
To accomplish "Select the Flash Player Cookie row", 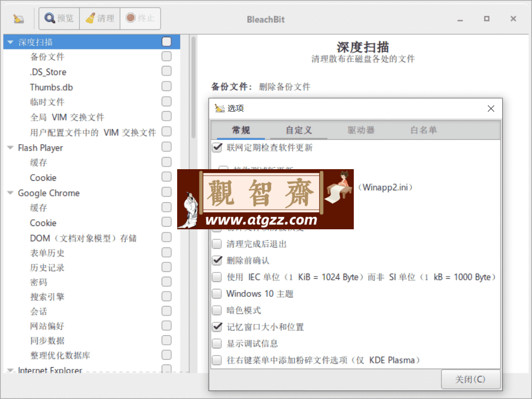I will [x=92, y=178].
